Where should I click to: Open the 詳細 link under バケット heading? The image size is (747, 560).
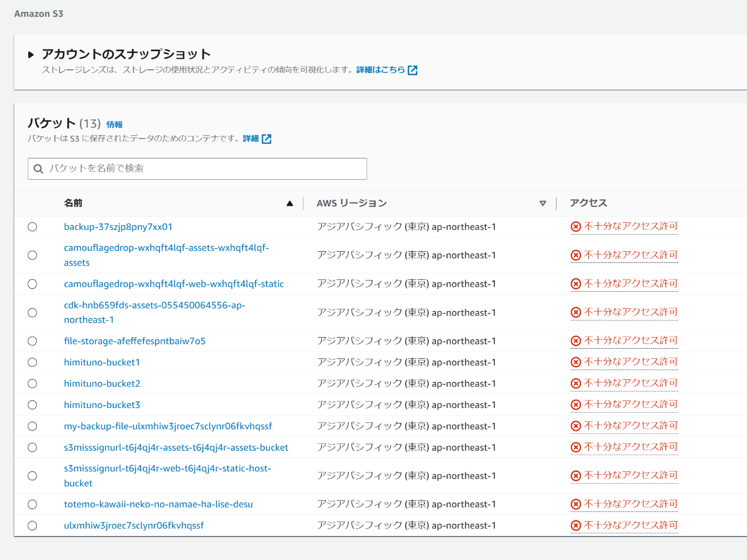pos(251,139)
